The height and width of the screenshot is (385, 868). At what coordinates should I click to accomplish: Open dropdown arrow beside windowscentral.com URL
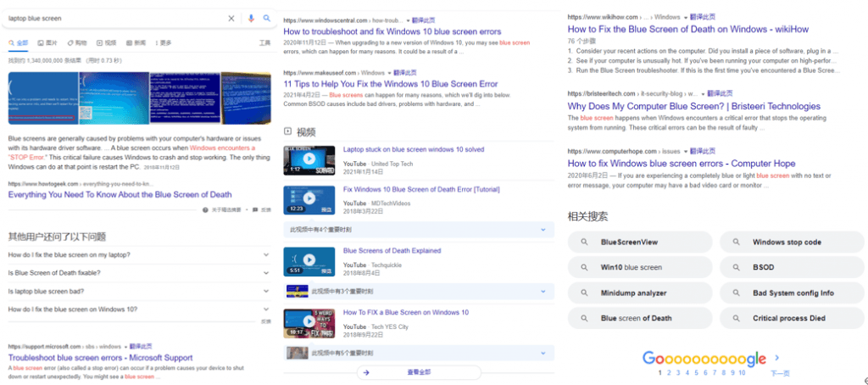click(408, 20)
